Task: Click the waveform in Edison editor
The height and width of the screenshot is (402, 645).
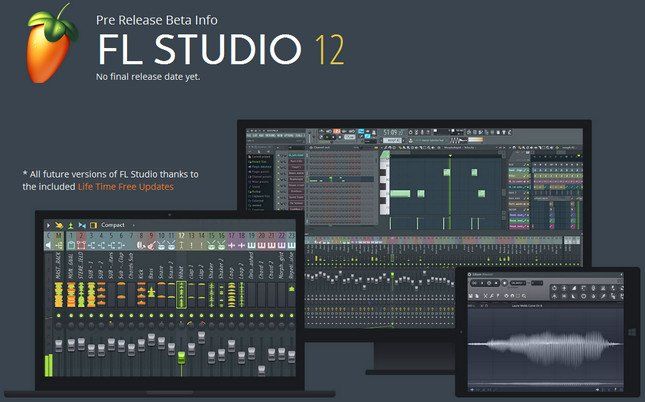Action: point(545,344)
